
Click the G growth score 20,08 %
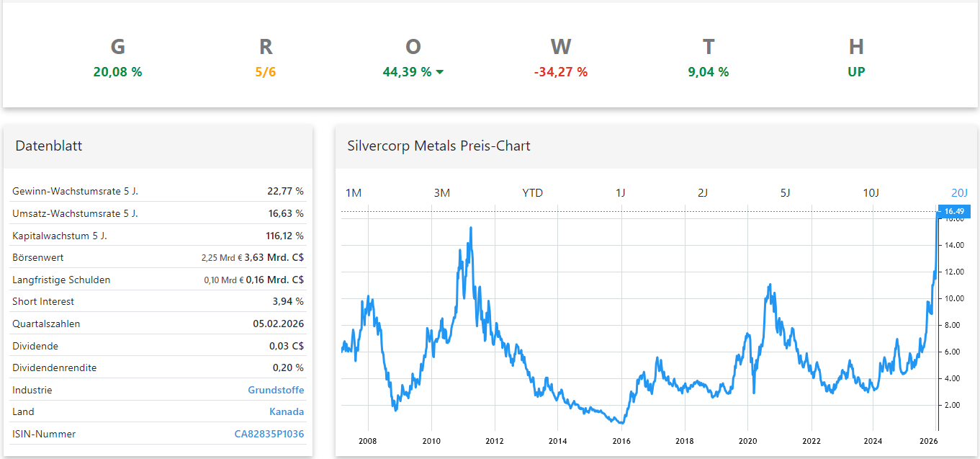click(x=117, y=72)
